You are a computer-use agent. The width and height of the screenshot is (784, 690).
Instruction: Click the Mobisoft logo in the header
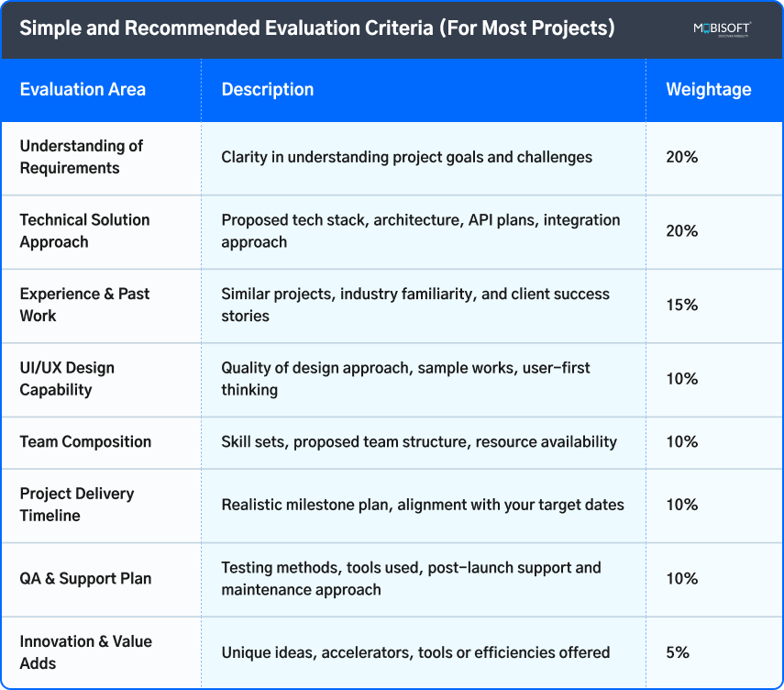[722, 28]
